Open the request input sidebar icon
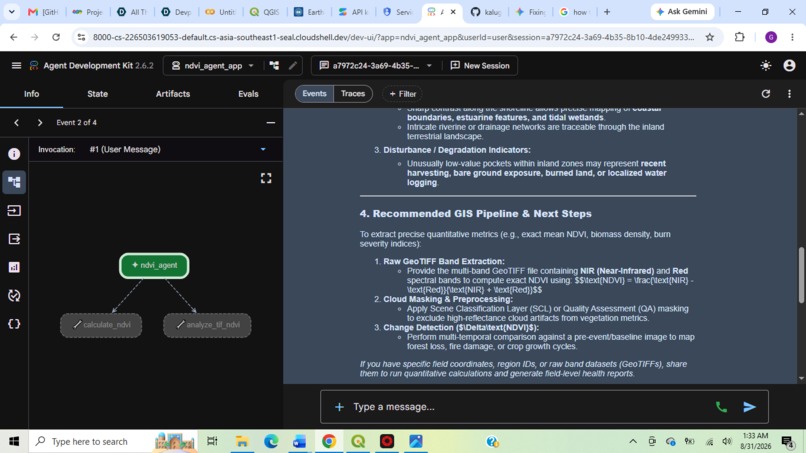806x453 pixels. pos(14,210)
